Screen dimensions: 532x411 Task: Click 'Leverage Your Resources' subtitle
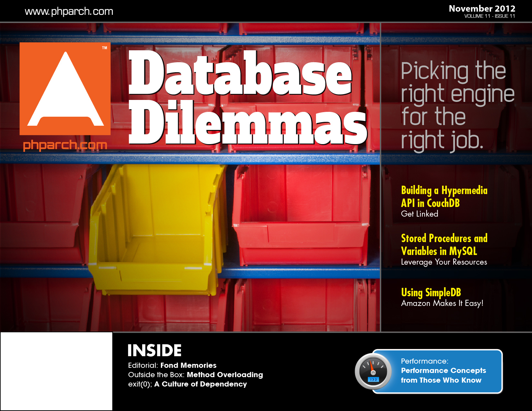444,262
